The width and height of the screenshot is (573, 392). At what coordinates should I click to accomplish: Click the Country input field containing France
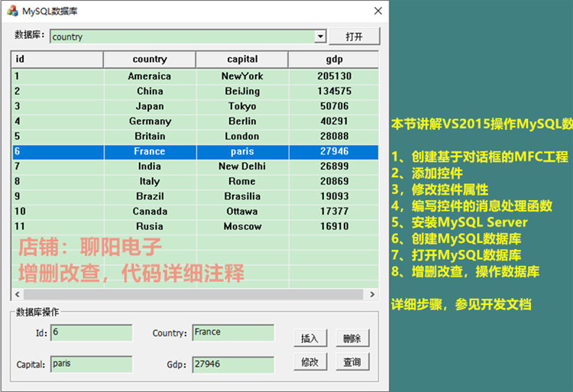[233, 332]
